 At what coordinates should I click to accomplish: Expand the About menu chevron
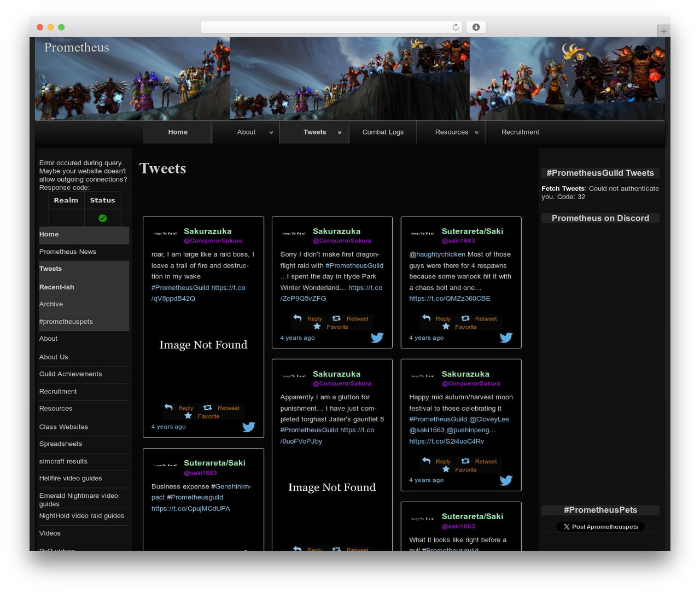point(271,132)
